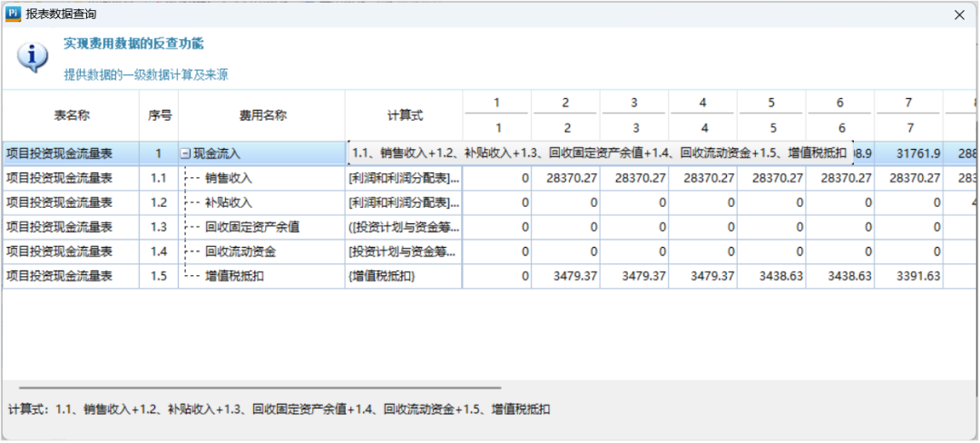Click the 序号 column header
Image resolution: width=980 pixels, height=443 pixels.
click(160, 115)
